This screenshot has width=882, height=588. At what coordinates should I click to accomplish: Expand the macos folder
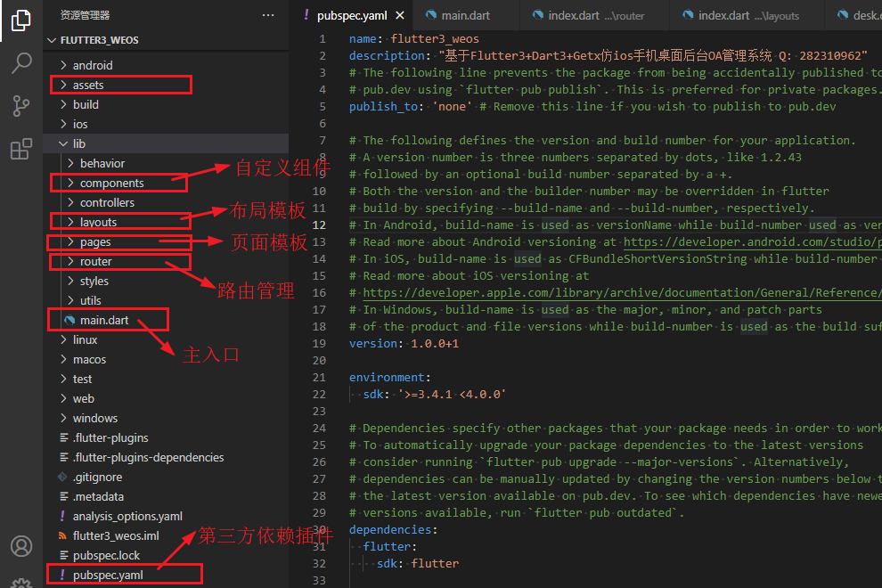tap(167, 360)
